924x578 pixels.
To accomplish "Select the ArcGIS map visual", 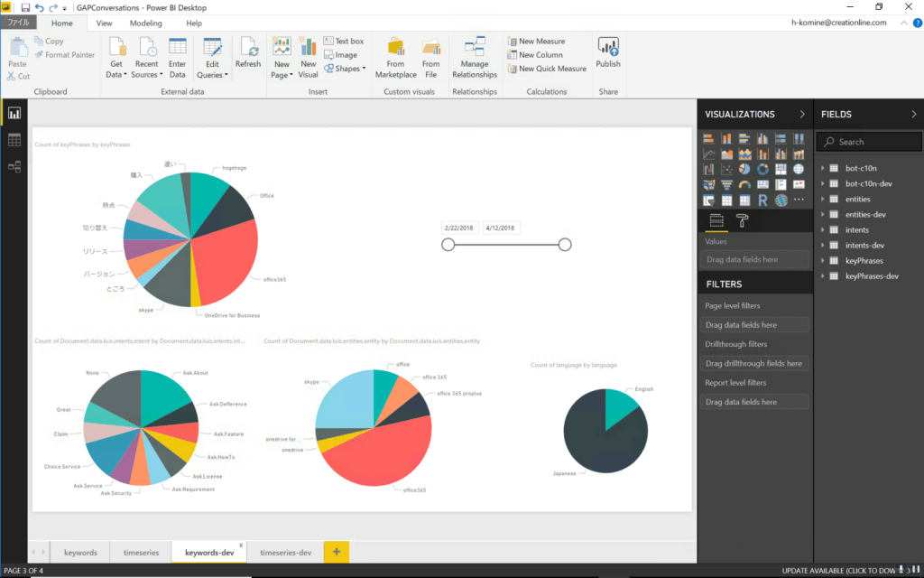I will (x=781, y=200).
